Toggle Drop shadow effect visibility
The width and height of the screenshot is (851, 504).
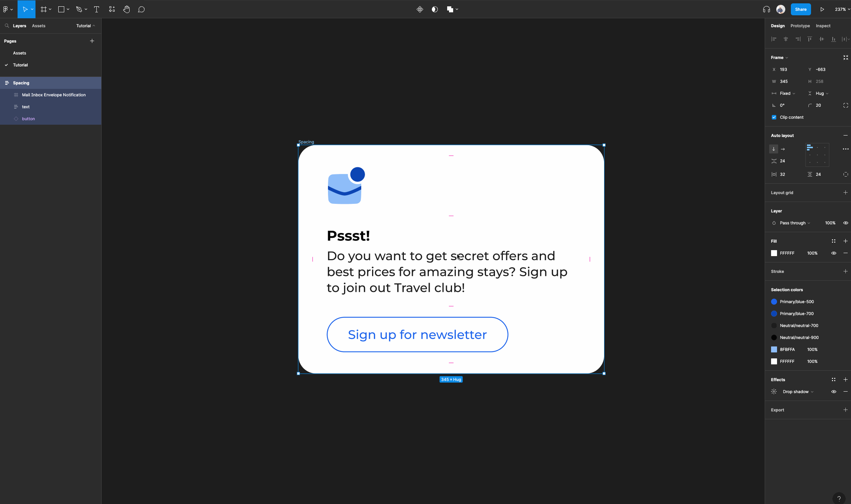pos(834,392)
